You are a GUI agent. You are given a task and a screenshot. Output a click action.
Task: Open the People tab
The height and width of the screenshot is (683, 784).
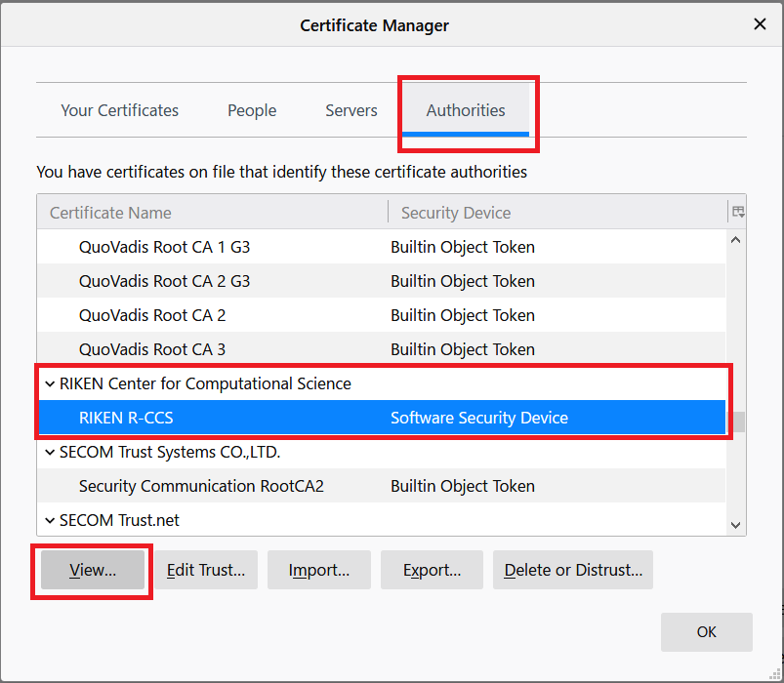(252, 110)
